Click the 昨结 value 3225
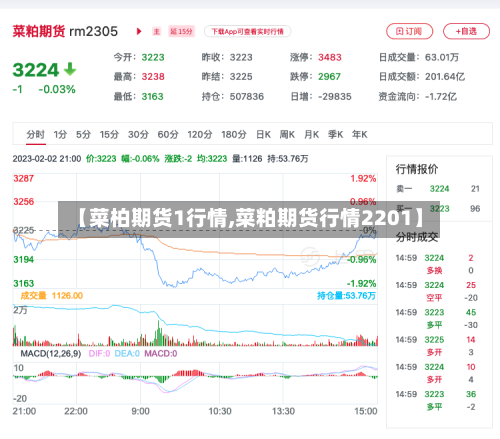This screenshot has width=500, height=439. tap(241, 77)
